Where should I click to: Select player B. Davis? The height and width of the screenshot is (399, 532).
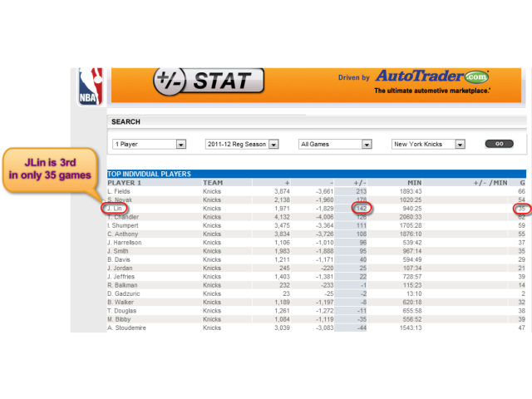119,259
